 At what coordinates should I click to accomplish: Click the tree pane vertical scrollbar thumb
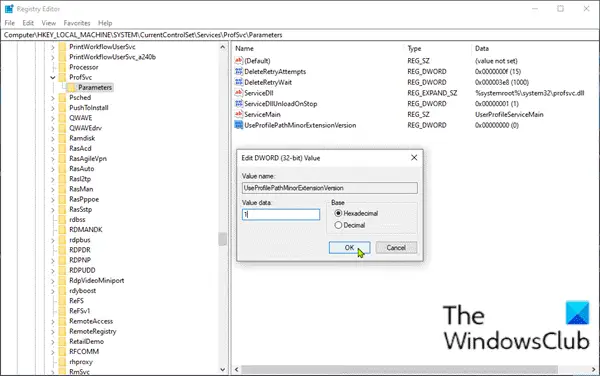click(223, 239)
